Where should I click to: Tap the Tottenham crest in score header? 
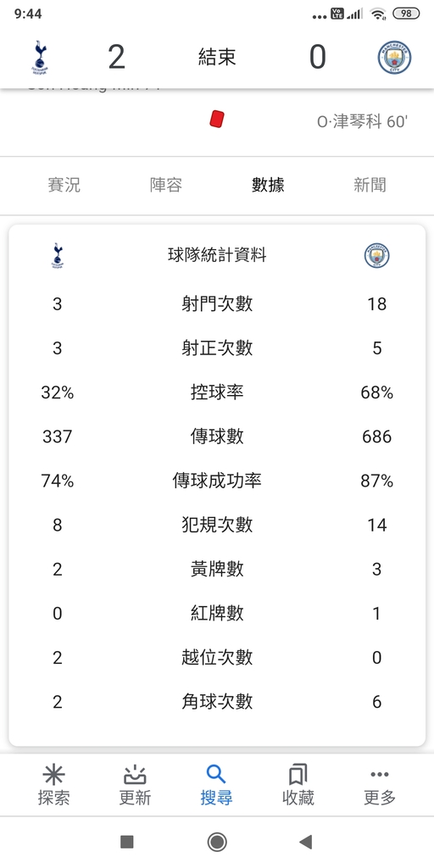40,57
